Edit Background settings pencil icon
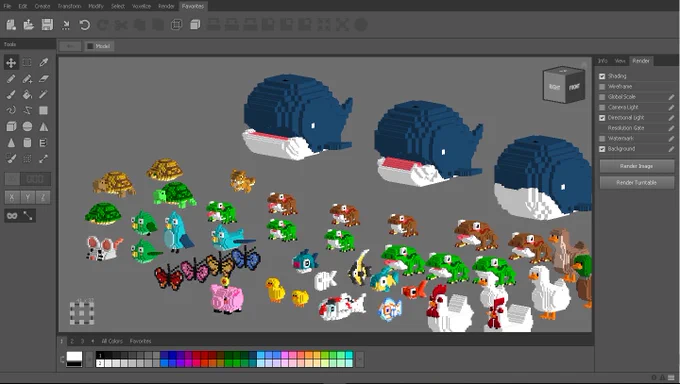The image size is (680, 384). tap(671, 149)
